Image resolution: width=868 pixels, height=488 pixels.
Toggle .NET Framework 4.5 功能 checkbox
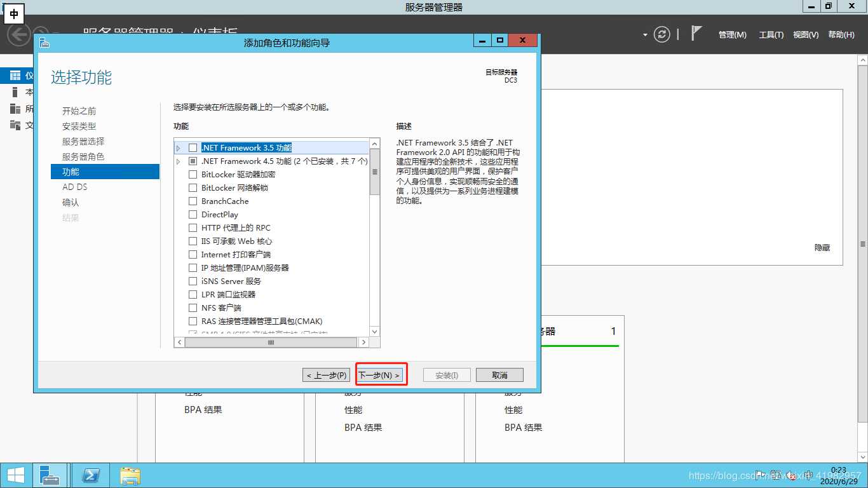click(193, 161)
